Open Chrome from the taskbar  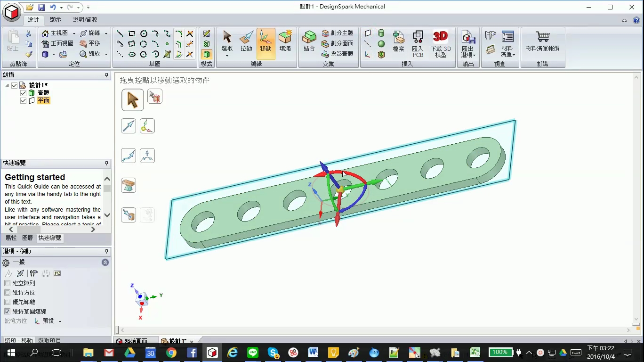coord(171,353)
